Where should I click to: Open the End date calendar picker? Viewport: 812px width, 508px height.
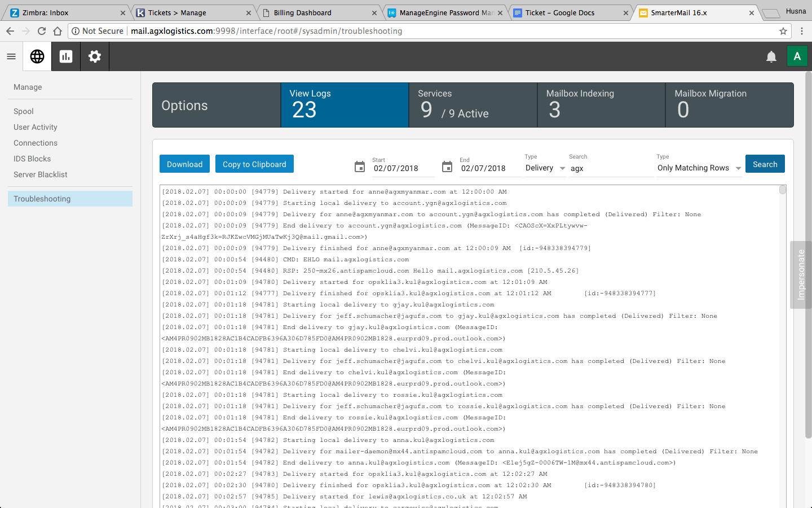pyautogui.click(x=447, y=167)
